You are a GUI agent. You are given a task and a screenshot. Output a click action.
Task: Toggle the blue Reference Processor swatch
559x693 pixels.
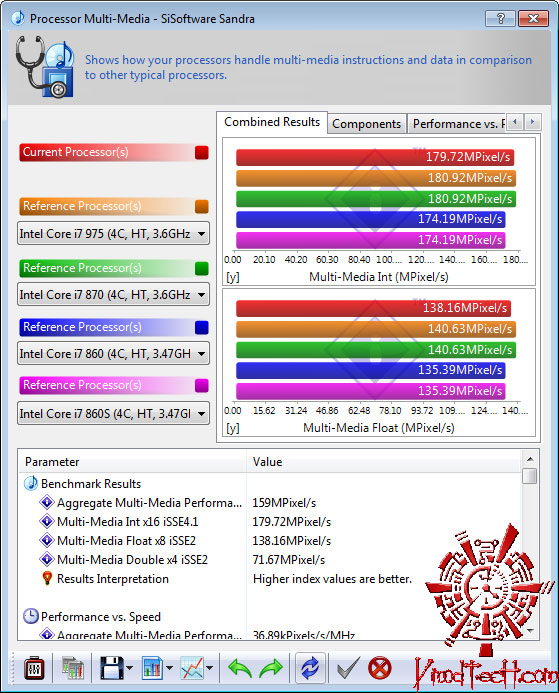(x=202, y=327)
